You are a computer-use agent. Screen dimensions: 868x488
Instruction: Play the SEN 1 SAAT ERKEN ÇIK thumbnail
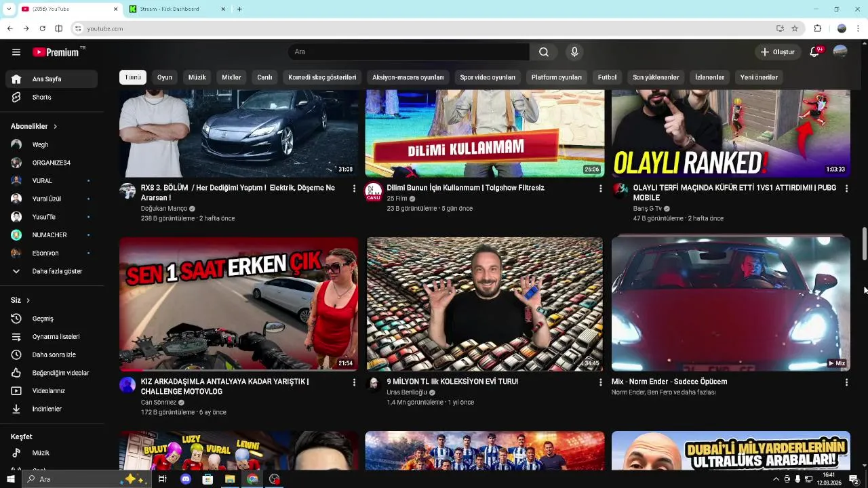[x=239, y=304]
